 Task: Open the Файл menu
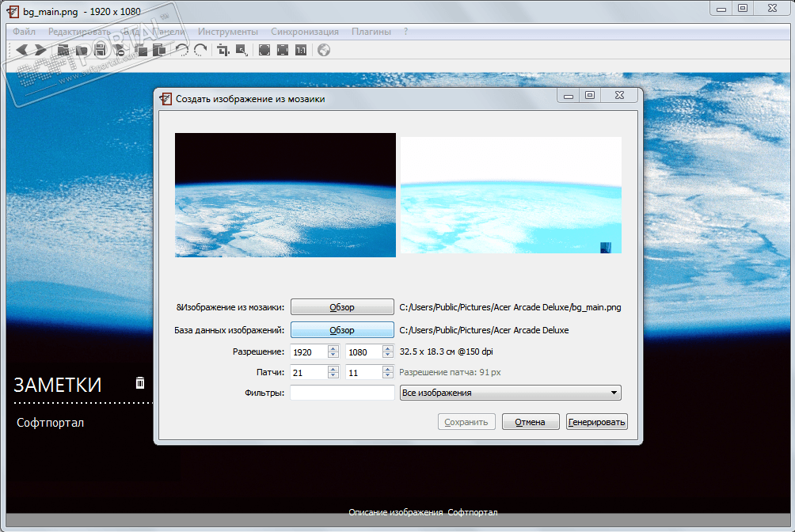(24, 32)
